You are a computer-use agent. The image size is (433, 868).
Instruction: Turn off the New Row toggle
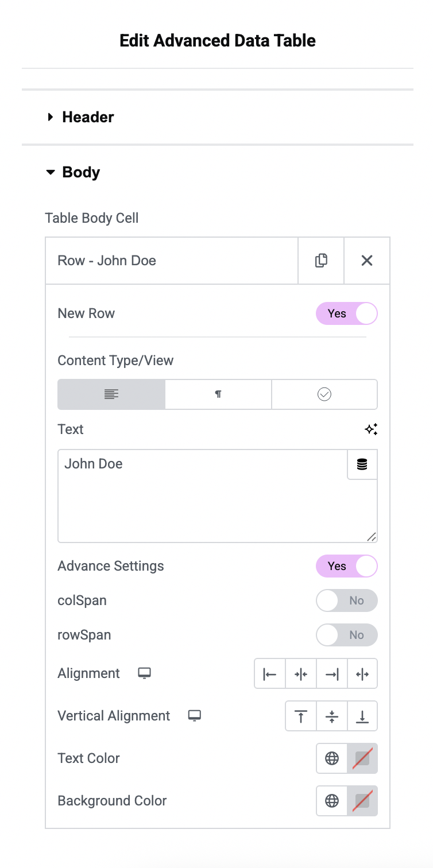[x=347, y=313]
